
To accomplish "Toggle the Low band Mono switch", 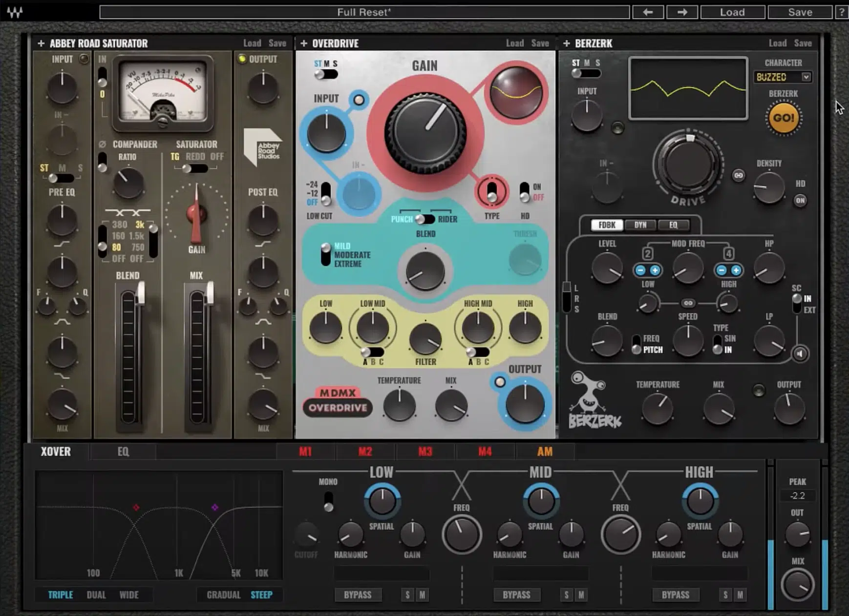I will tap(328, 501).
